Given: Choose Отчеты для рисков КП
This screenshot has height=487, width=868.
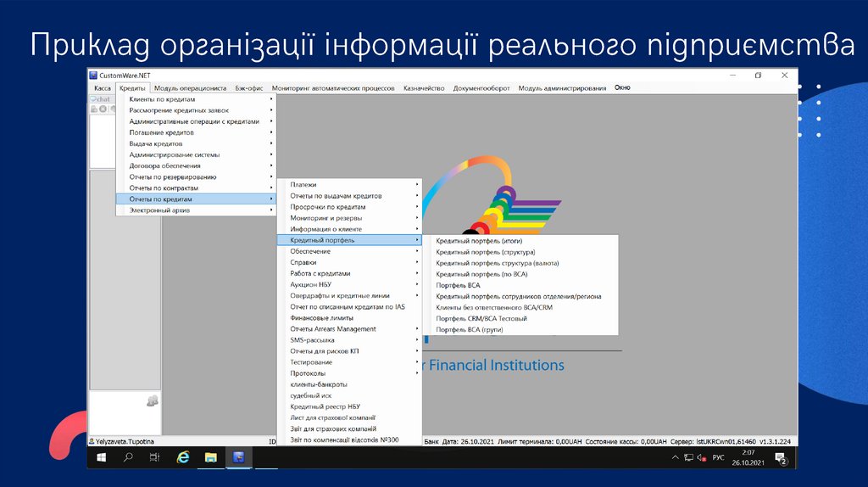Looking at the screenshot, I should (349, 350).
